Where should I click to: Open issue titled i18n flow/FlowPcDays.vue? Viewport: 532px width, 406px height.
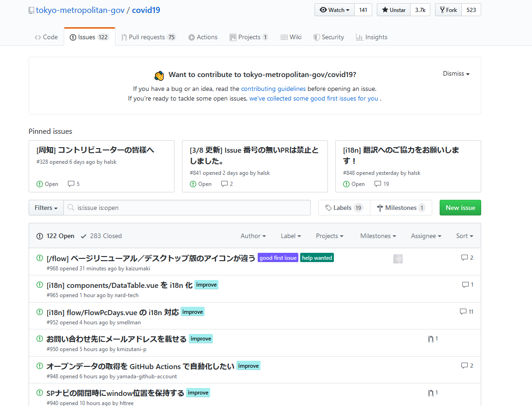click(x=113, y=312)
